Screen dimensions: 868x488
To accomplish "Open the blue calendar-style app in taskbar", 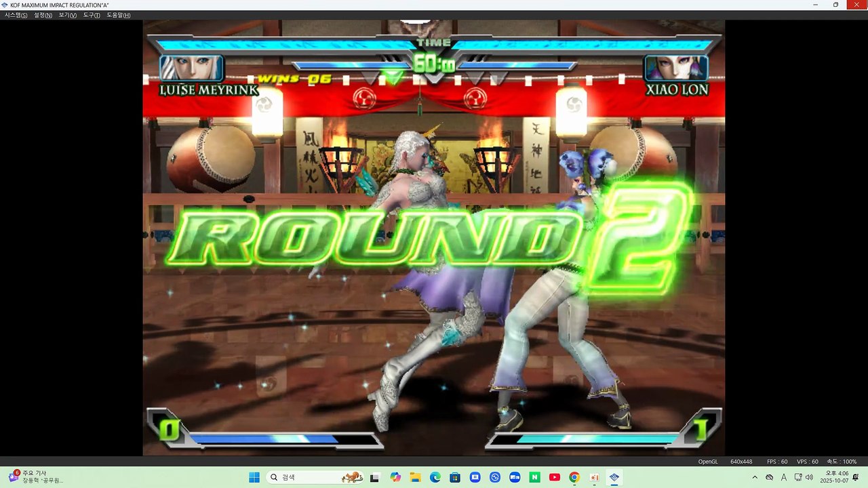I will click(x=475, y=477).
